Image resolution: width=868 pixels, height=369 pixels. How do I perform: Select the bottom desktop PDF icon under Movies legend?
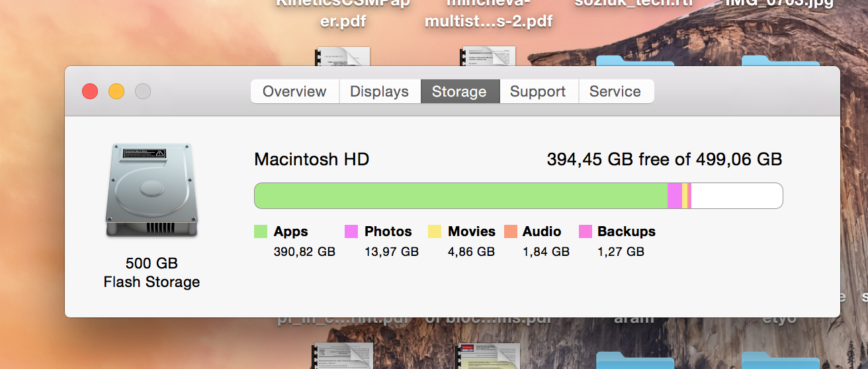(x=488, y=355)
